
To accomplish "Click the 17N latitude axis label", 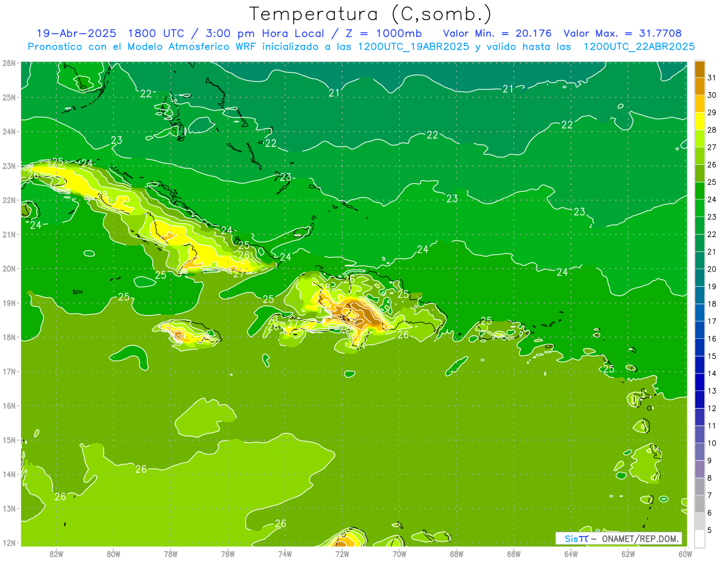I will 8,372.
